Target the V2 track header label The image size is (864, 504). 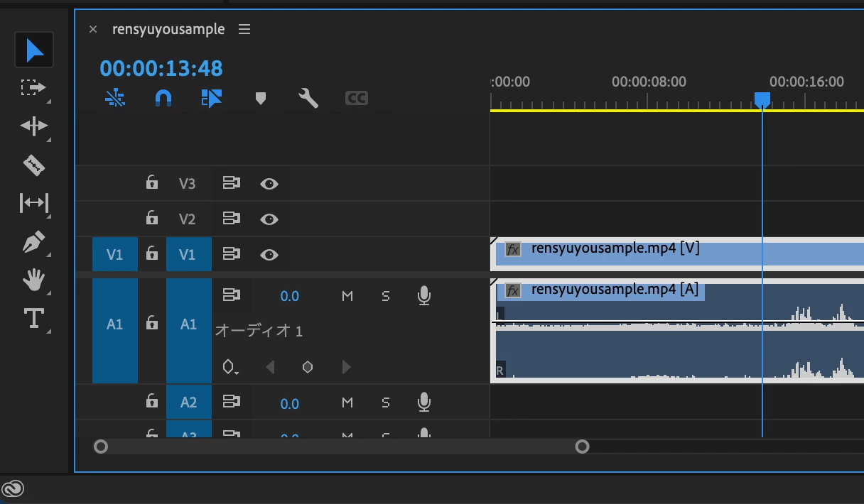(x=187, y=219)
